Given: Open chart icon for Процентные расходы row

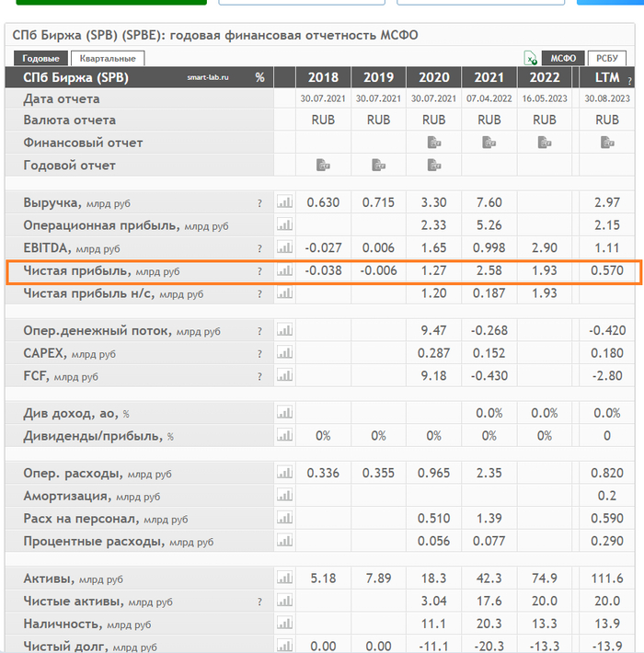Looking at the screenshot, I should click(285, 541).
